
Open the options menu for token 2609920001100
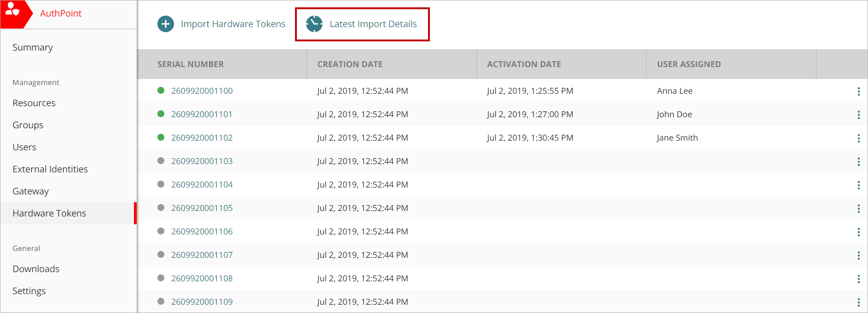pyautogui.click(x=858, y=91)
